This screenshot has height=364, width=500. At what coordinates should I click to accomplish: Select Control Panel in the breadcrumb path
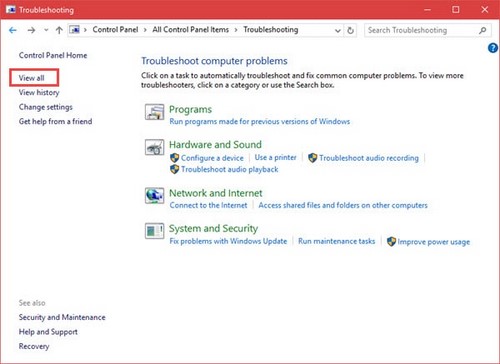point(115,30)
